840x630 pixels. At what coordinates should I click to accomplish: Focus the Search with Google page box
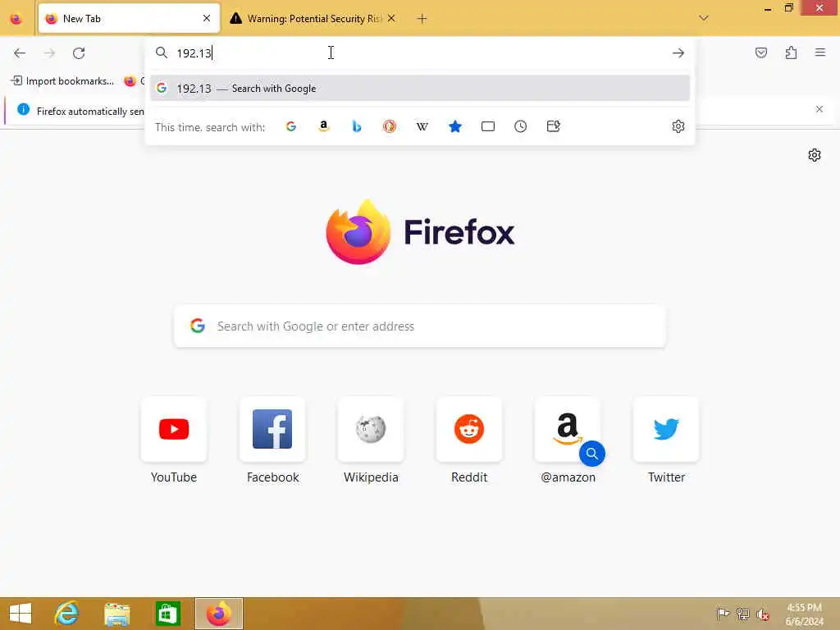pos(420,326)
